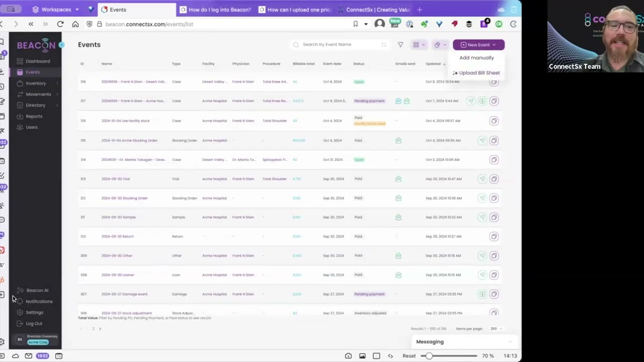The width and height of the screenshot is (644, 362).
Task: Click copy icon in row 308
Action: 494,275
